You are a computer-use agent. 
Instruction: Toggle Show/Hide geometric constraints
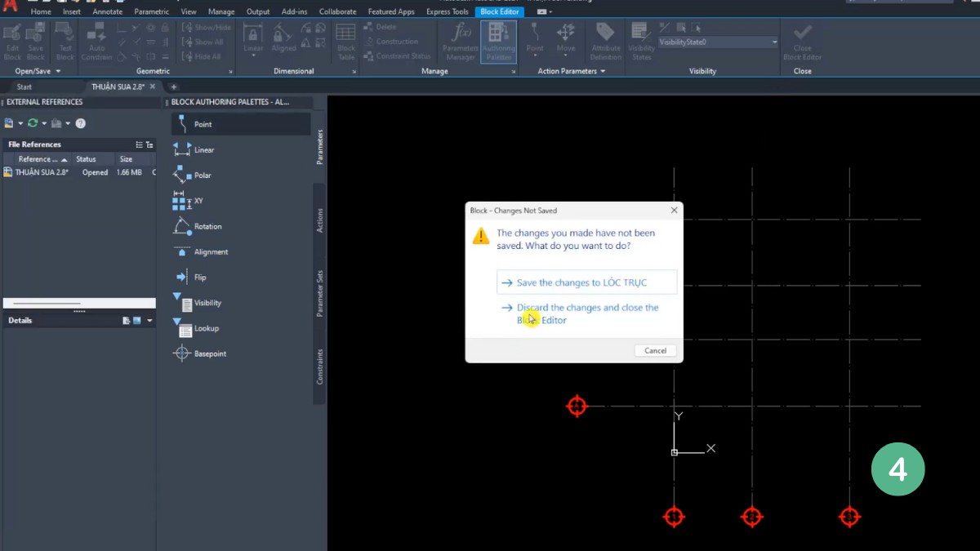click(206, 27)
